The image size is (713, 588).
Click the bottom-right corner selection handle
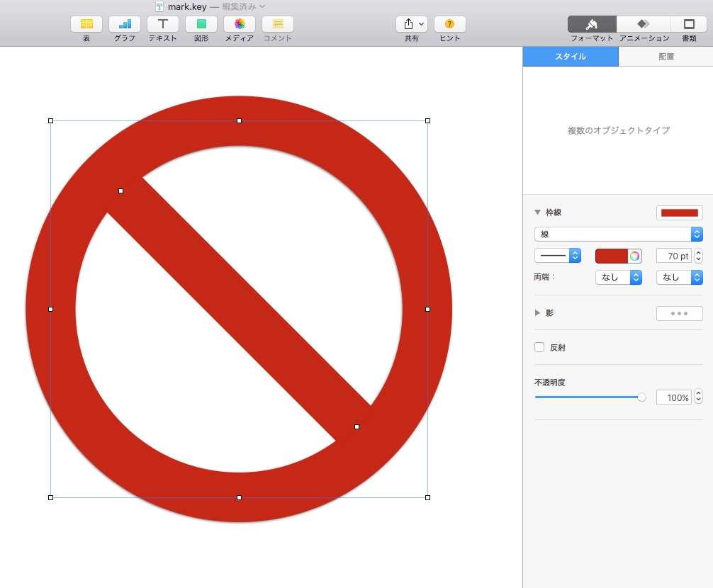tap(427, 497)
